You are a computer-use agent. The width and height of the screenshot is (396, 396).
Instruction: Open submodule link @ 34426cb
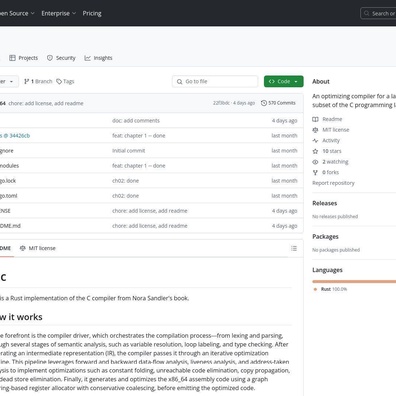pyautogui.click(x=15, y=136)
